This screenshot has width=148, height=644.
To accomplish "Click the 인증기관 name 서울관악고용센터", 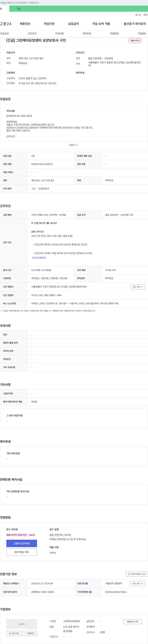I will 114,584.
